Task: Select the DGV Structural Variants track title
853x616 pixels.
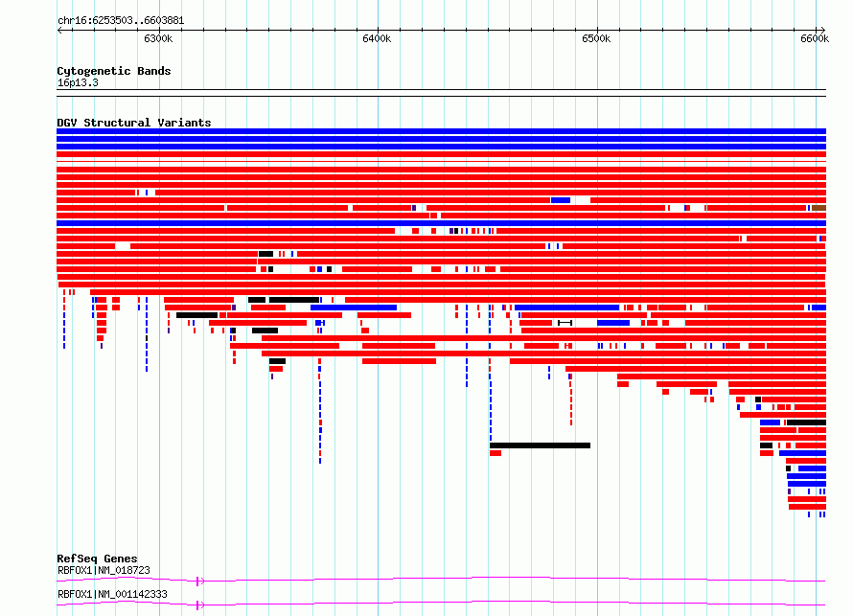Action: (134, 123)
